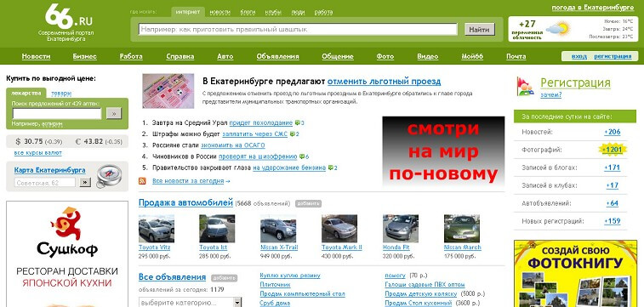
Task: Click the orange RSS feed icon
Action: [x=142, y=180]
